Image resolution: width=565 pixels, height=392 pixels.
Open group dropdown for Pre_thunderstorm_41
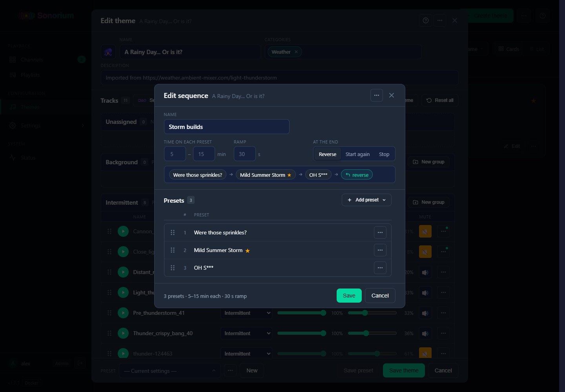[246, 313]
